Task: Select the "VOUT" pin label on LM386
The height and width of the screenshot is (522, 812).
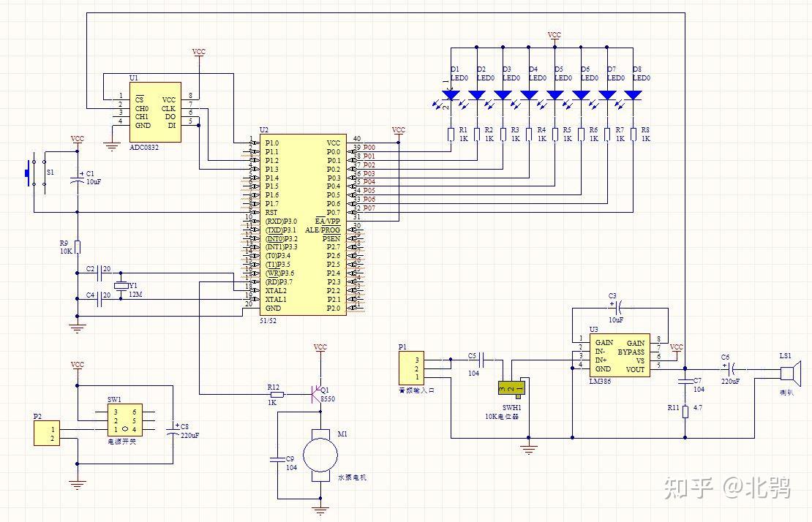Action: point(635,369)
